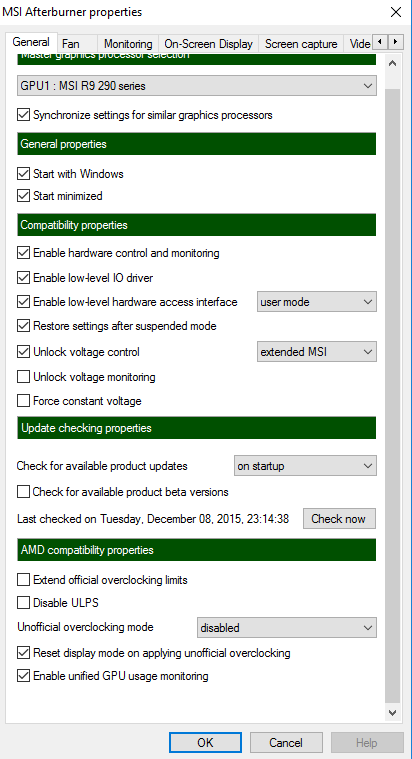The height and width of the screenshot is (759, 412).
Task: Open the user mode dropdown
Action: 317,302
